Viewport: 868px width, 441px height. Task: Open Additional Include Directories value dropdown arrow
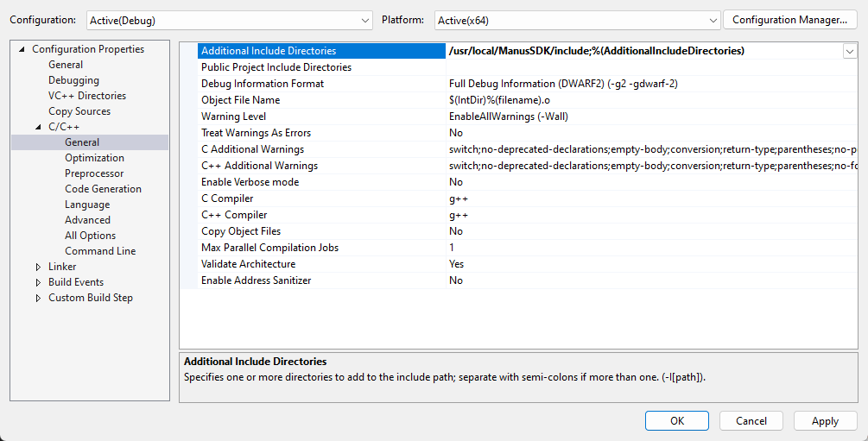point(850,51)
